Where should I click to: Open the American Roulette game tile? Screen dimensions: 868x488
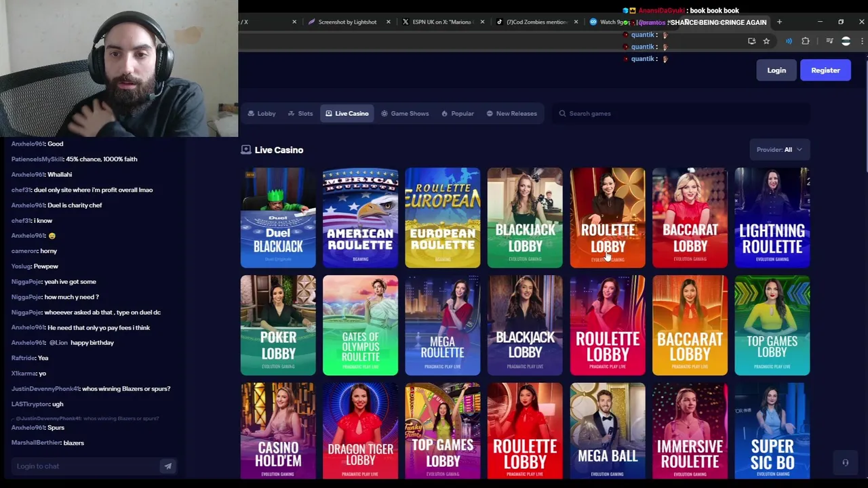coord(360,218)
